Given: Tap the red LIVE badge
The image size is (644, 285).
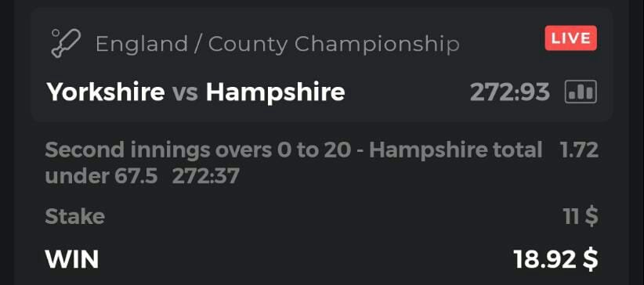Looking at the screenshot, I should (x=571, y=38).
